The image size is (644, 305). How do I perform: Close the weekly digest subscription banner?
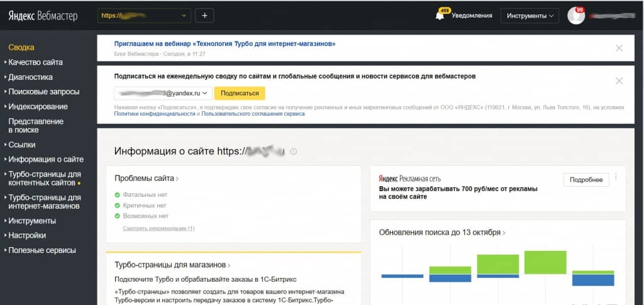click(619, 80)
